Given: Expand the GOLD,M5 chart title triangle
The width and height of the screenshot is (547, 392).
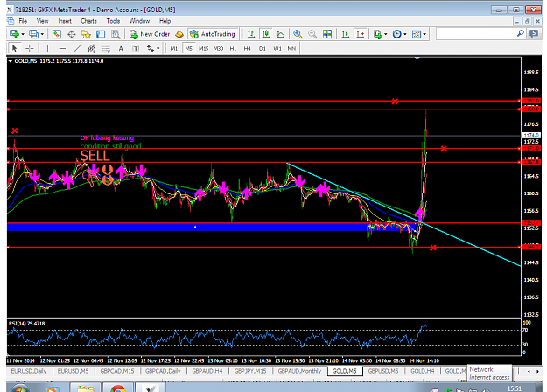Looking at the screenshot, I should tap(11, 61).
